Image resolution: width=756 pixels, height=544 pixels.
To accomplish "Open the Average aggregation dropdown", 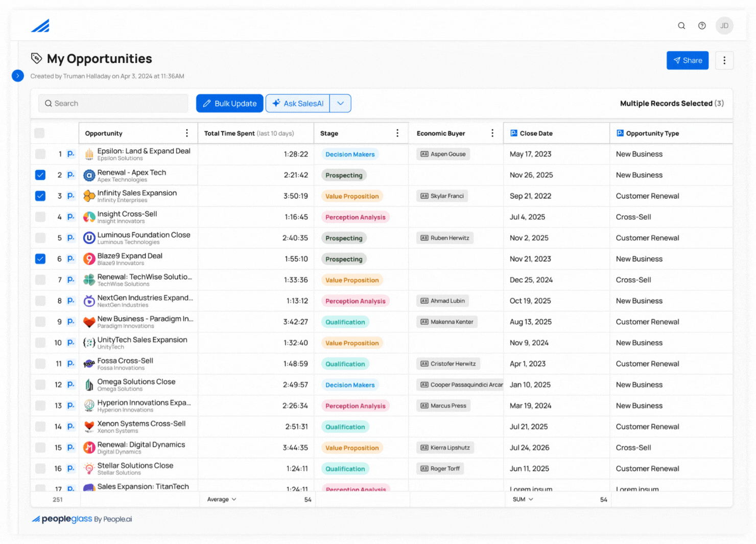I will click(222, 499).
